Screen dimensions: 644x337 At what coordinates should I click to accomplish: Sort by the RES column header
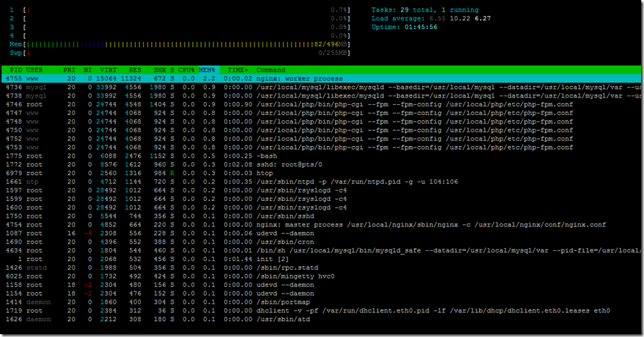134,70
